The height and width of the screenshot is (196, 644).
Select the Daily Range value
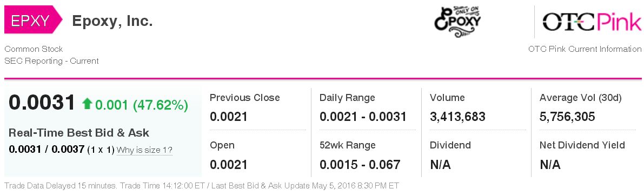(x=363, y=117)
